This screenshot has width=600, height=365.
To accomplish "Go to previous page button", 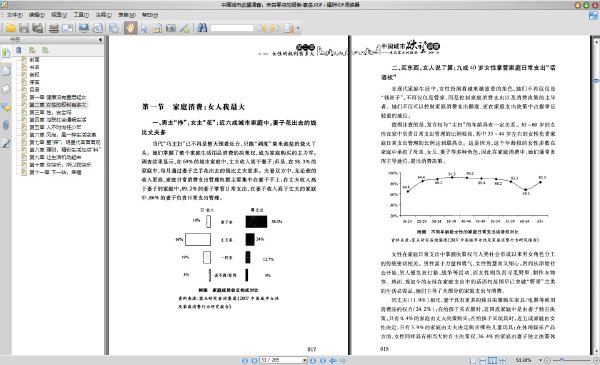I will point(254,360).
